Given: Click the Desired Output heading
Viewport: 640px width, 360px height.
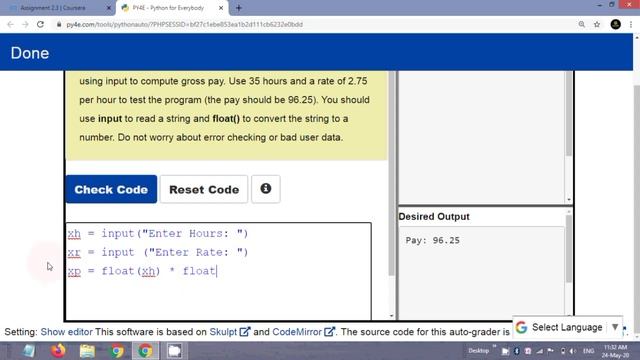Looking at the screenshot, I should (x=434, y=217).
